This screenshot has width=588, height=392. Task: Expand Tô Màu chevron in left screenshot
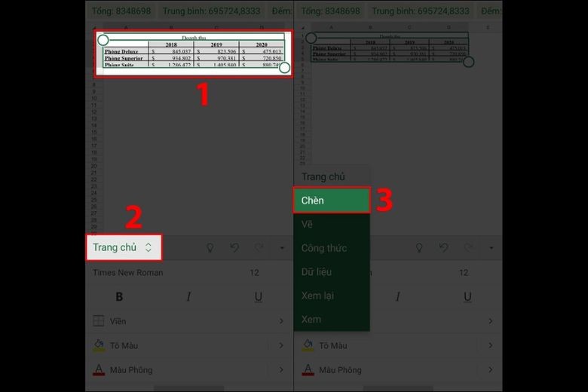point(281,345)
